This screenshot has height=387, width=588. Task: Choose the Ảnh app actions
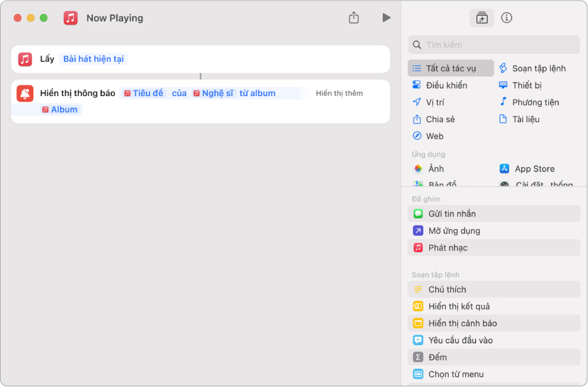pyautogui.click(x=428, y=169)
